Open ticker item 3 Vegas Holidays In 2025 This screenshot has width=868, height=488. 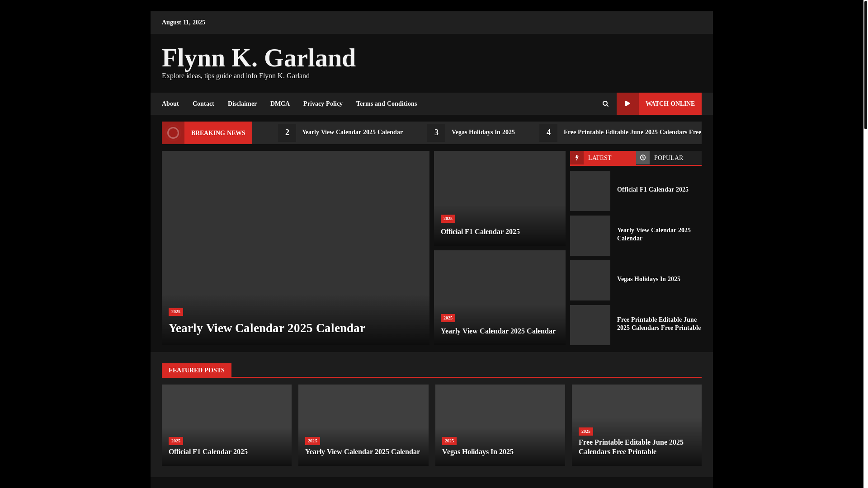[x=483, y=132]
